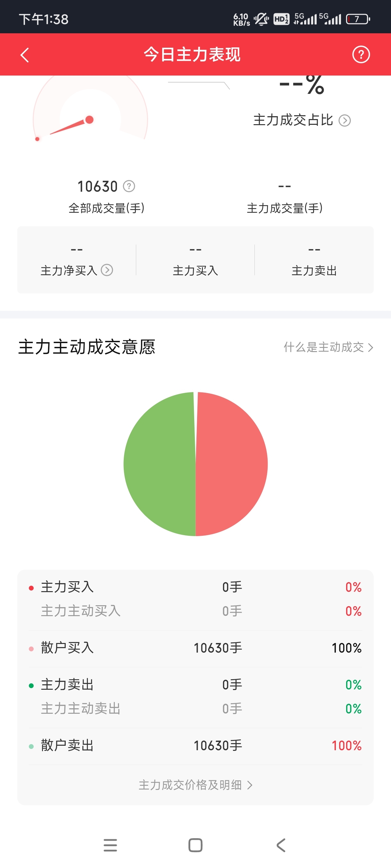Tap the battery indicator in status bar
The width and height of the screenshot is (391, 868).
point(358,19)
